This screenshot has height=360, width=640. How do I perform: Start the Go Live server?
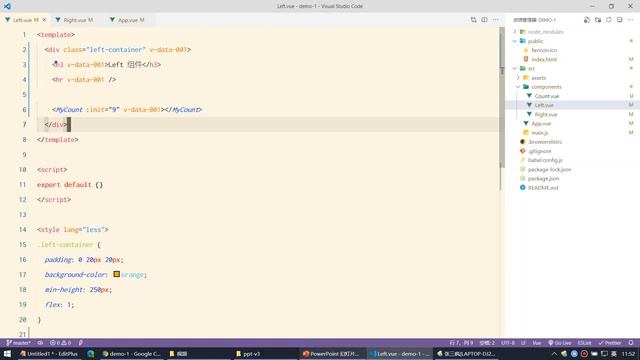pyautogui.click(x=560, y=343)
